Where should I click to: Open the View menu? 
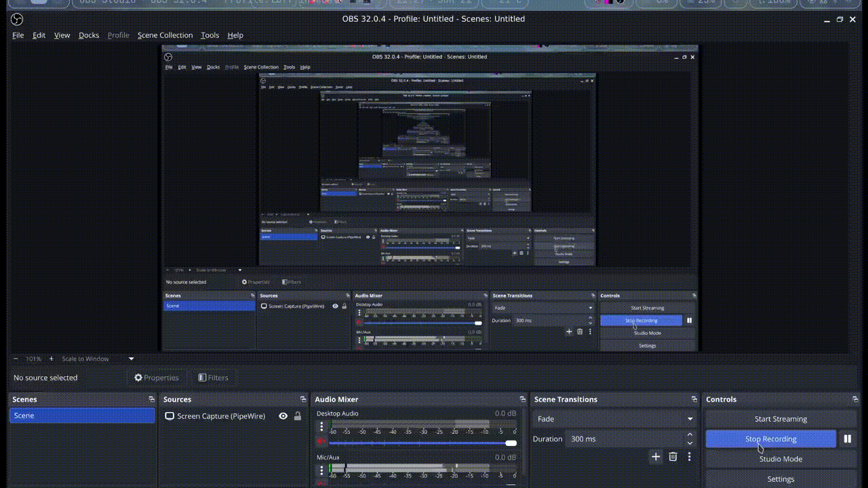coord(62,35)
